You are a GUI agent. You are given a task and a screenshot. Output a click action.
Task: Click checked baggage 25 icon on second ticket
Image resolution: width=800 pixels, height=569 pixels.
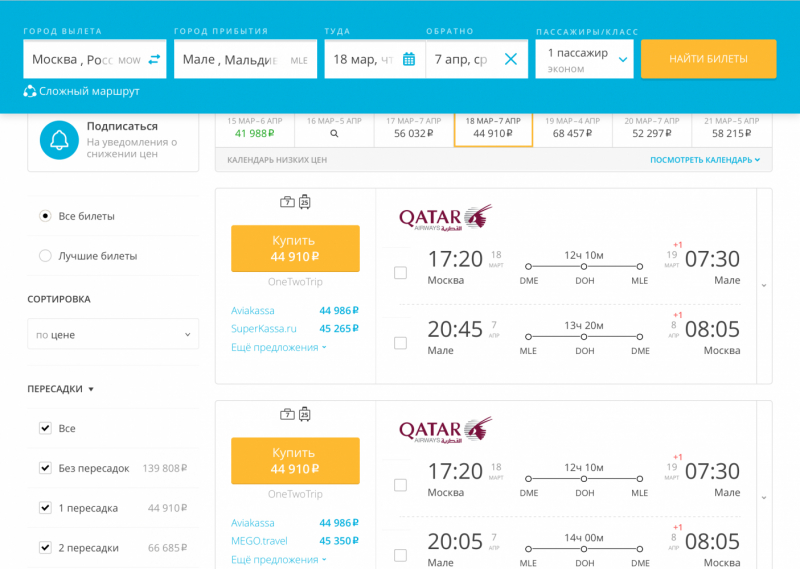tap(305, 414)
